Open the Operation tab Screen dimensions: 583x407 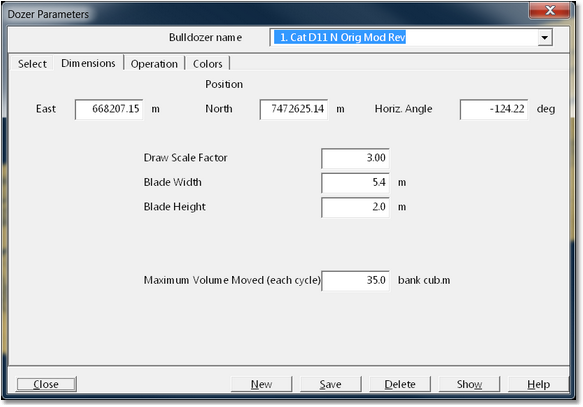click(x=154, y=64)
